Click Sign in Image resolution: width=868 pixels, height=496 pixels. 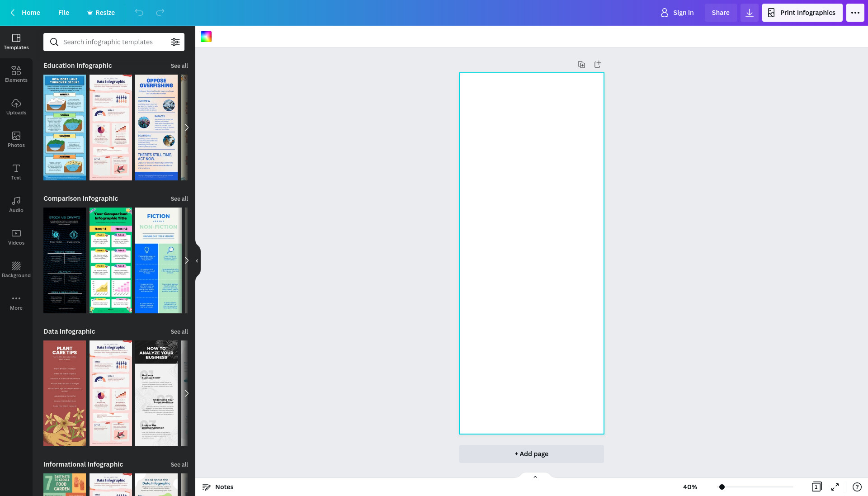pyautogui.click(x=677, y=13)
